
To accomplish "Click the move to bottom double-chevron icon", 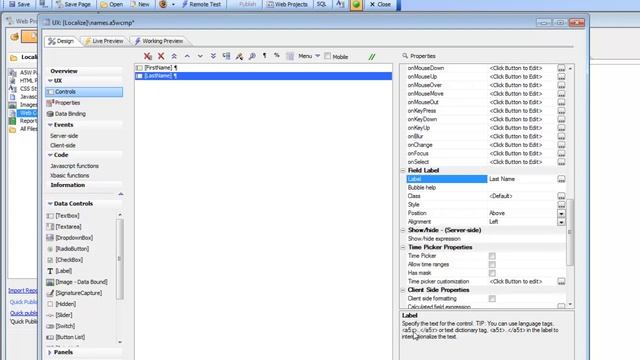I will pos(213,56).
